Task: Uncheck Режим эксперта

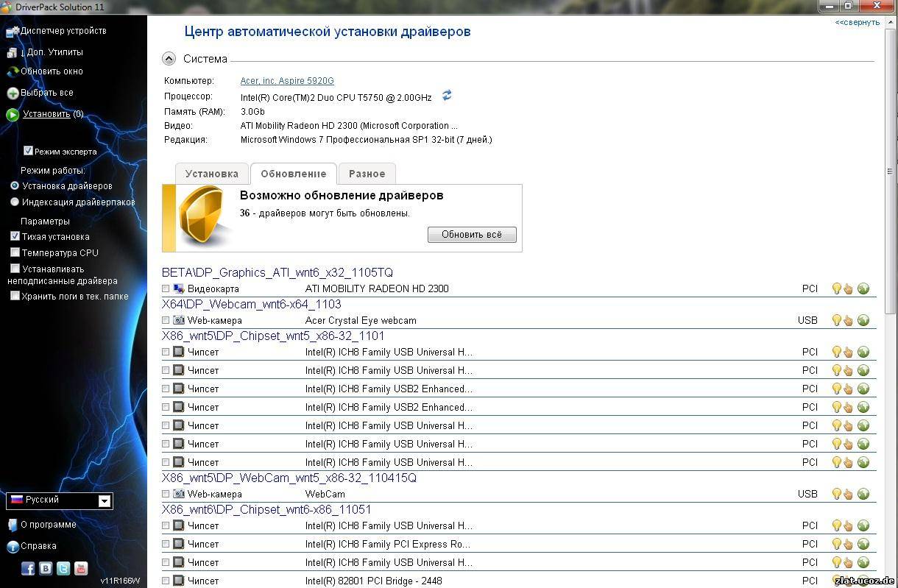Action: (x=28, y=151)
